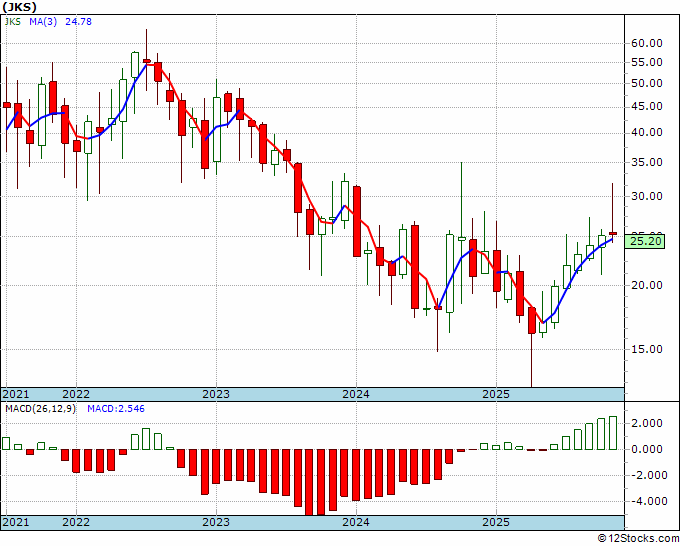Click the (JKS) ticker title
680x546 pixels.
20,7
